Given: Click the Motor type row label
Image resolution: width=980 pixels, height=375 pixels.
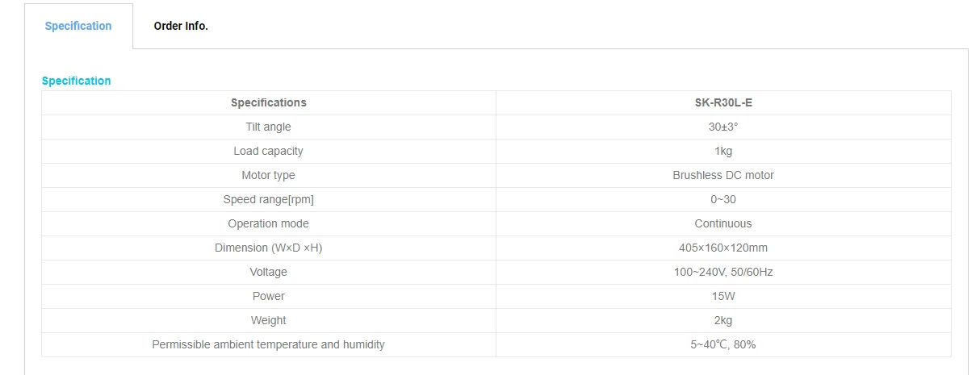Looking at the screenshot, I should click(268, 175).
